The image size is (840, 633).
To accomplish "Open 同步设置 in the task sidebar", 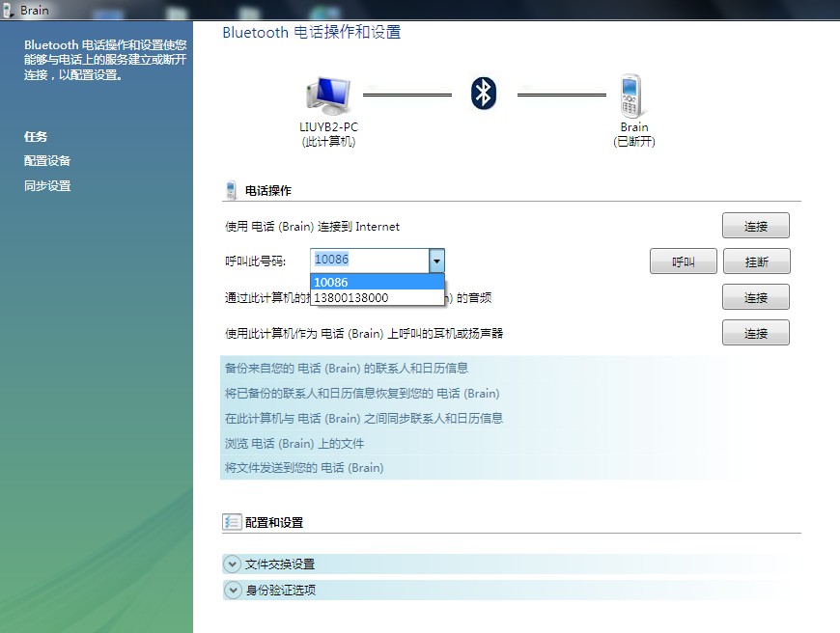I will point(47,186).
